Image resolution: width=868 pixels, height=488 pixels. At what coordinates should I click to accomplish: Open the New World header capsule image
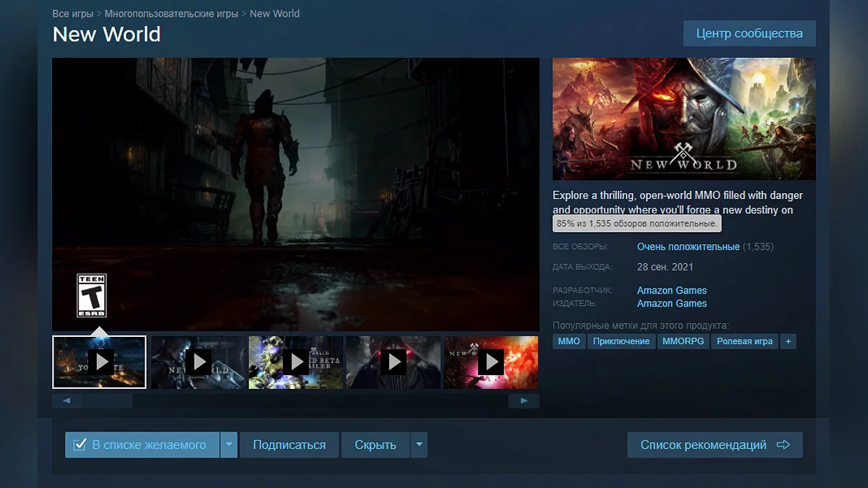[684, 119]
